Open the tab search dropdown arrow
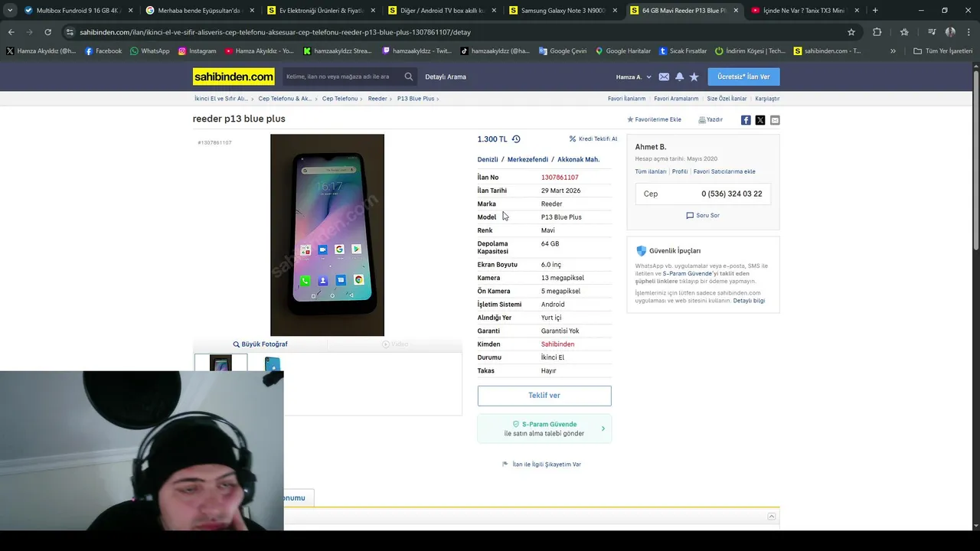 [x=9, y=11]
